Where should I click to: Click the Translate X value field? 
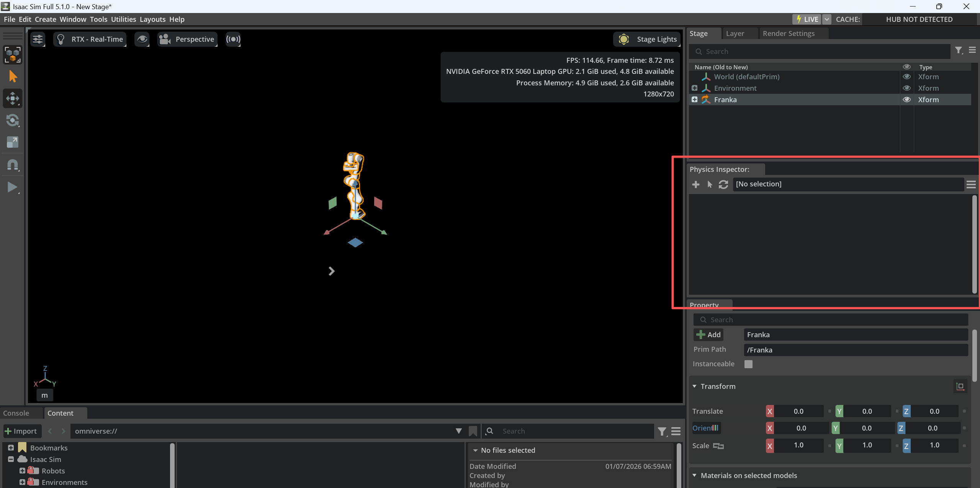click(x=798, y=411)
